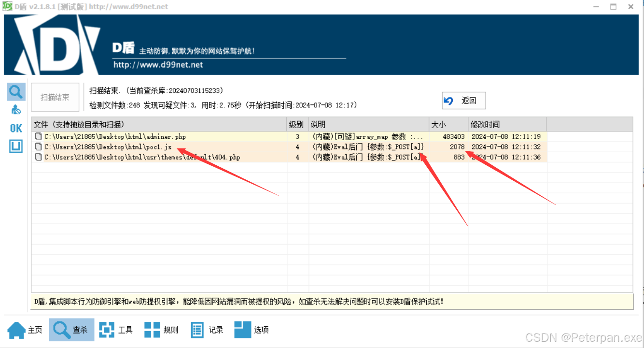The image size is (644, 348).
Task: Click modified time 2024-07-08 12:11:32
Action: (x=506, y=147)
